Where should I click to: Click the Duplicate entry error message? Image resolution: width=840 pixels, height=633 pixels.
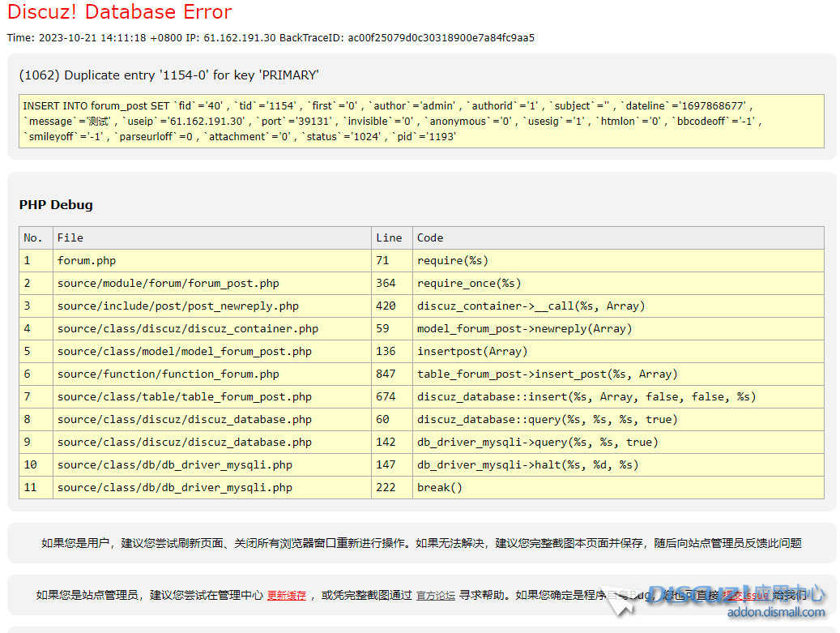(168, 75)
